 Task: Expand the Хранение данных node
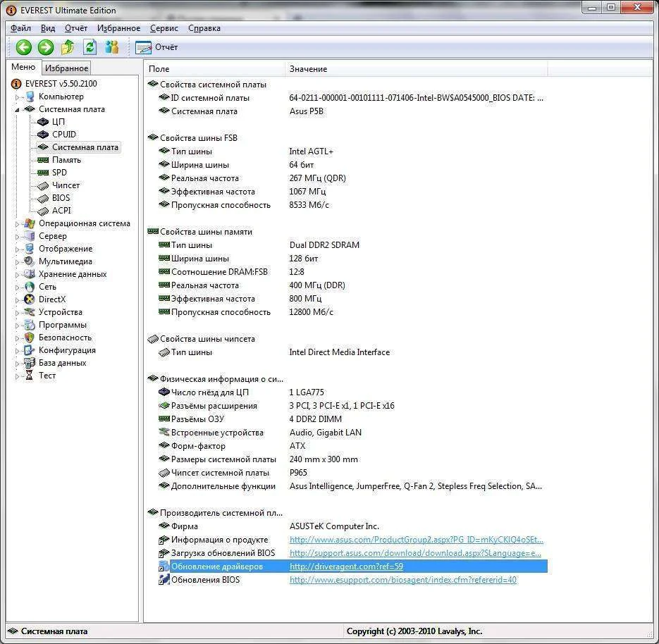17,275
